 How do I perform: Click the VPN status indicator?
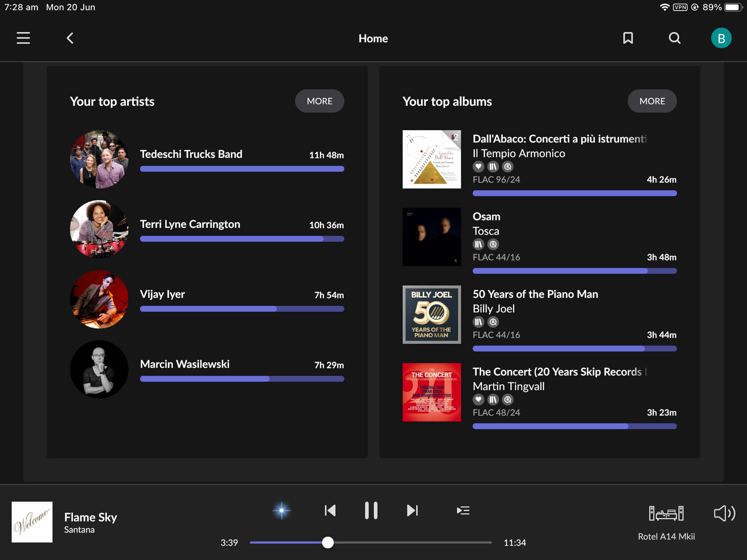click(x=680, y=7)
